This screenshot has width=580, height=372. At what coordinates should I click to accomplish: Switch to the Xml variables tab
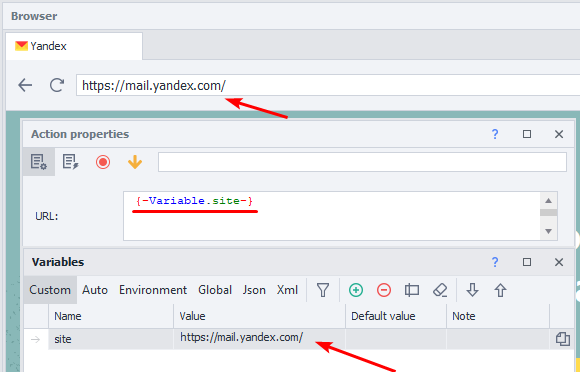[287, 290]
